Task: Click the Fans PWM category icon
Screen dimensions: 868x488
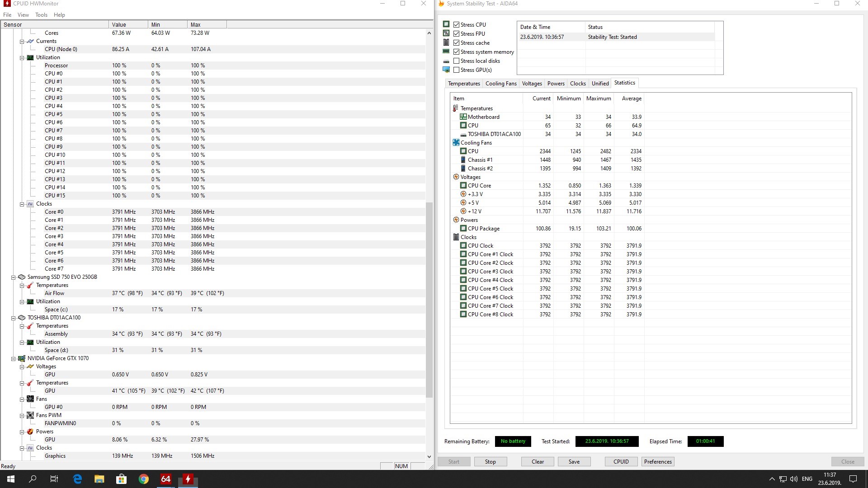Action: pos(30,415)
